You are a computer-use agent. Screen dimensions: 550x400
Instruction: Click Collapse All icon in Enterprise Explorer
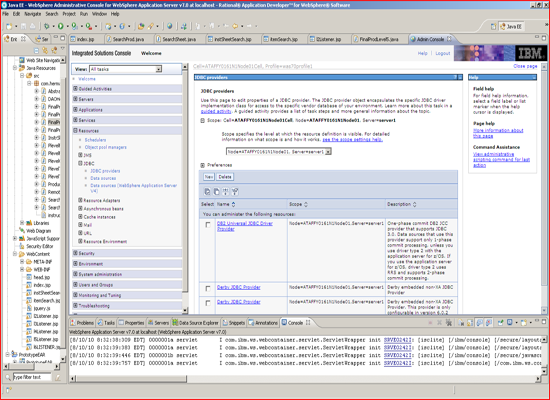(36, 51)
